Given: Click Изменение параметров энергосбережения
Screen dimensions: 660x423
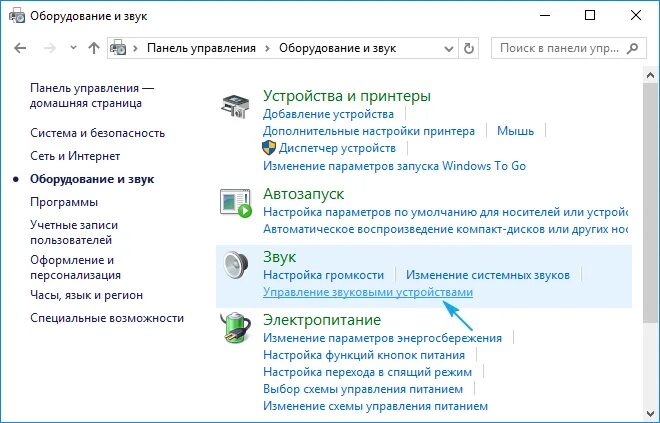Looking at the screenshot, I should coord(382,338).
